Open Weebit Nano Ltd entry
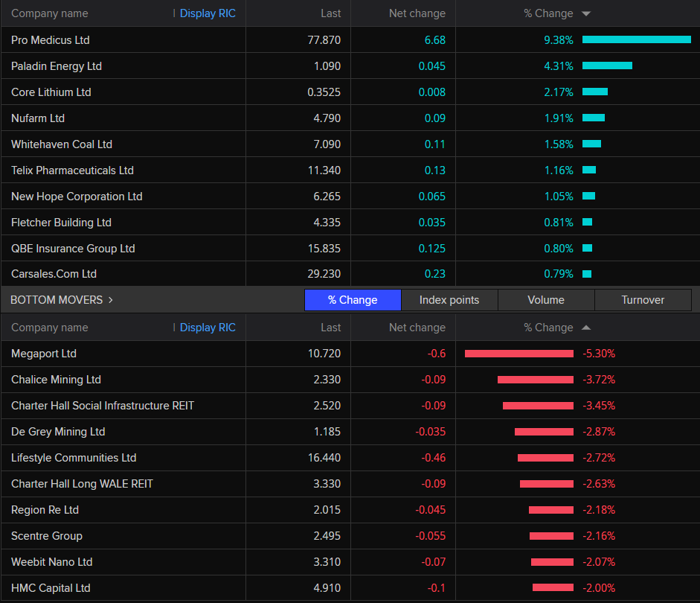Image resolution: width=700 pixels, height=603 pixels. pyautogui.click(x=52, y=562)
